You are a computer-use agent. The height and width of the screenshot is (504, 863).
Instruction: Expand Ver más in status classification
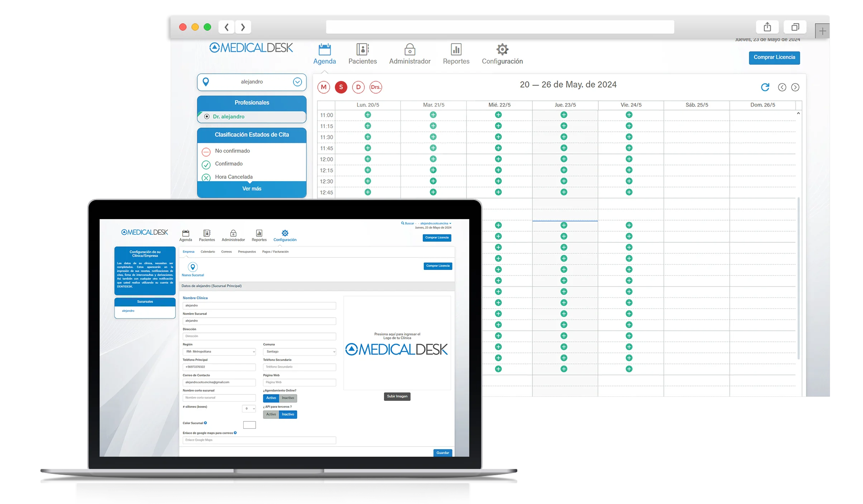(x=252, y=189)
